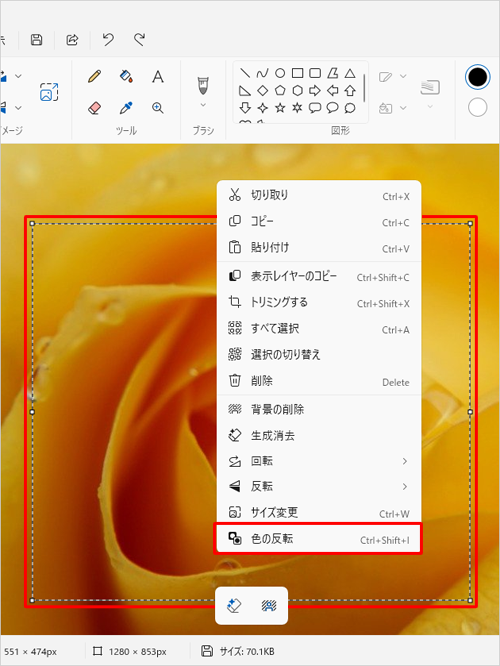Choose トリミングする from context menu
Screen dimensions: 500x666
pos(319,302)
